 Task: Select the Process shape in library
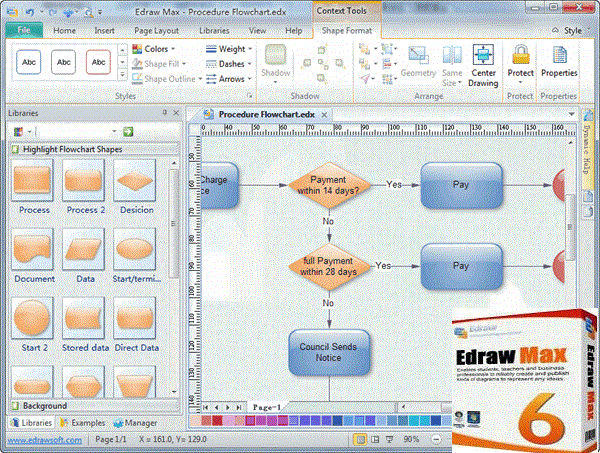click(33, 180)
